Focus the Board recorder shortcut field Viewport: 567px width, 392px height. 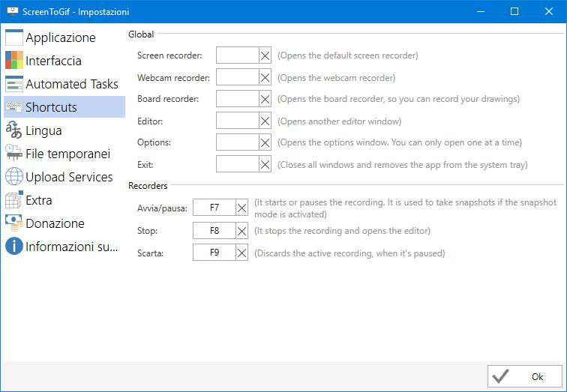[x=238, y=99]
